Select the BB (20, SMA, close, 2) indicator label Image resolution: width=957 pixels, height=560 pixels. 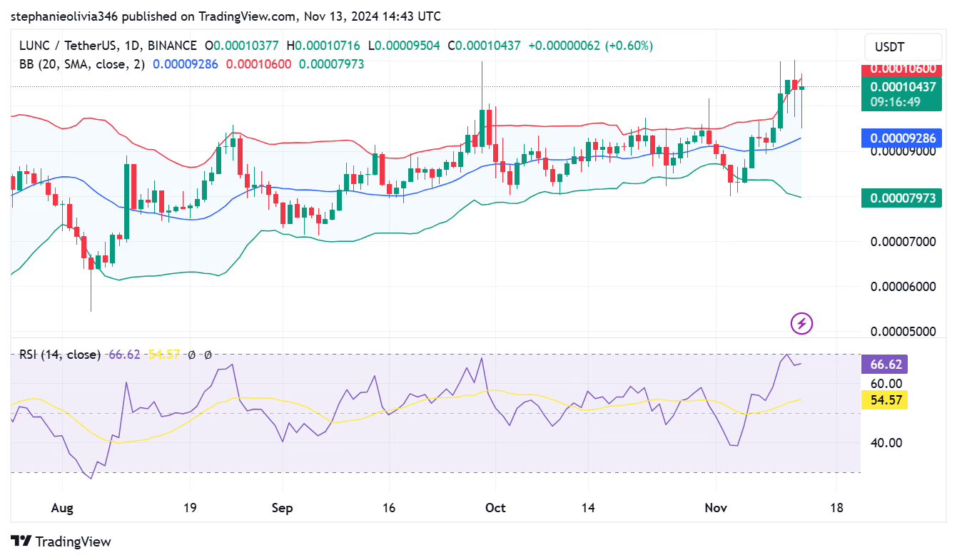pyautogui.click(x=82, y=64)
